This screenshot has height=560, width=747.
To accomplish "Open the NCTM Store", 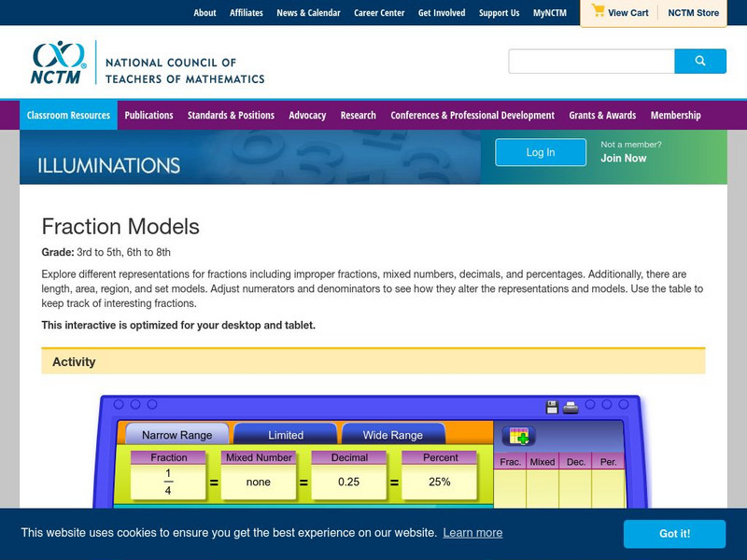I will pos(693,13).
